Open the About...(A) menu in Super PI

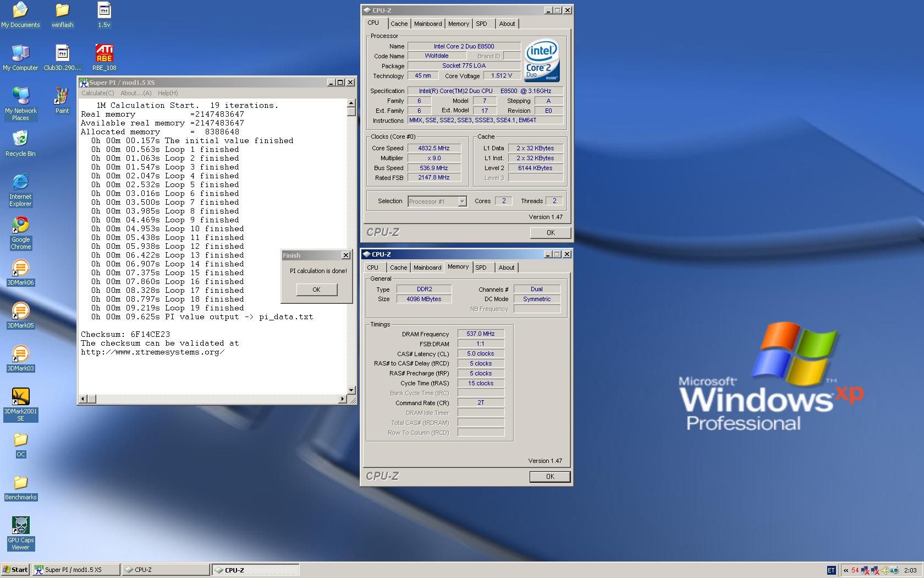pyautogui.click(x=136, y=93)
